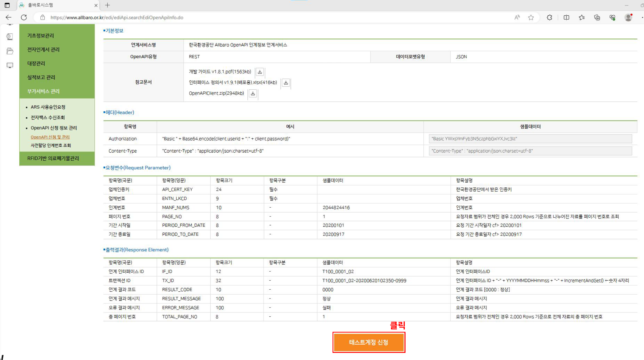Screen dimensions: 644x360
Task: Select the ARS 사용승인요청 tree item
Action: point(48,107)
